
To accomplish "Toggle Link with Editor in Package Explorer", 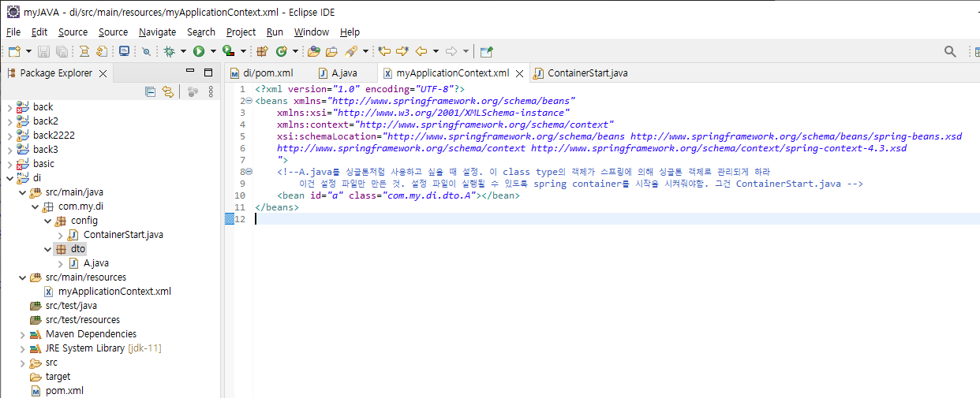I will (167, 92).
